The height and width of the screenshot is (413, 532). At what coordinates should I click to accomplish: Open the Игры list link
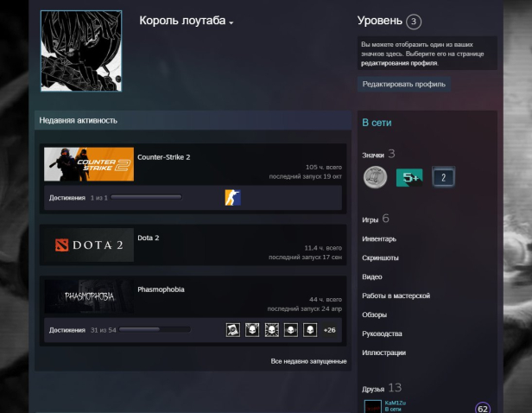point(370,219)
